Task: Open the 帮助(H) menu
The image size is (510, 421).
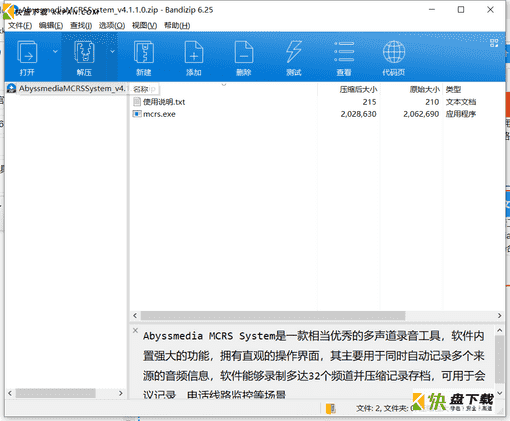Action: point(177,25)
